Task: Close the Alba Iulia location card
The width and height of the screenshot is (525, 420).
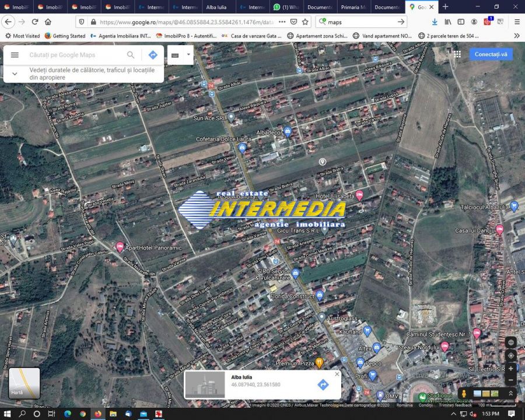Action: coord(337,374)
